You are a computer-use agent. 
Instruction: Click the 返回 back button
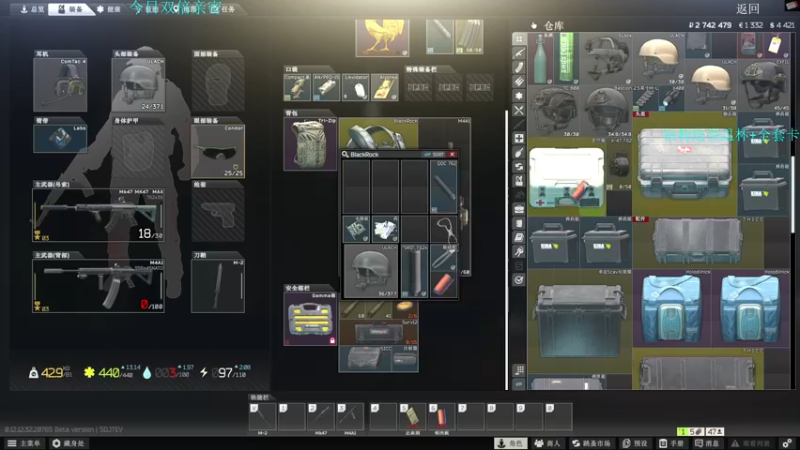tap(748, 9)
